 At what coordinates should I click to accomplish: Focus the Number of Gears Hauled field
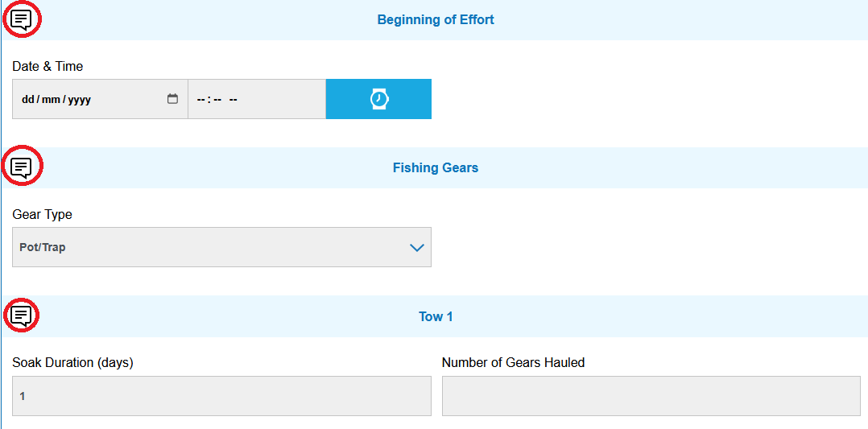coord(651,396)
